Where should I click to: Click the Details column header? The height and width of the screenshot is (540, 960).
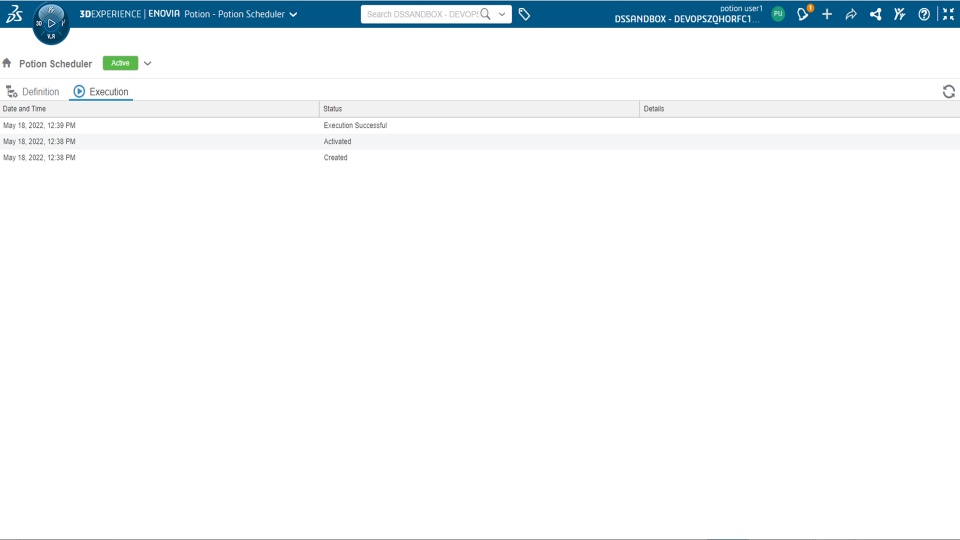(x=800, y=109)
